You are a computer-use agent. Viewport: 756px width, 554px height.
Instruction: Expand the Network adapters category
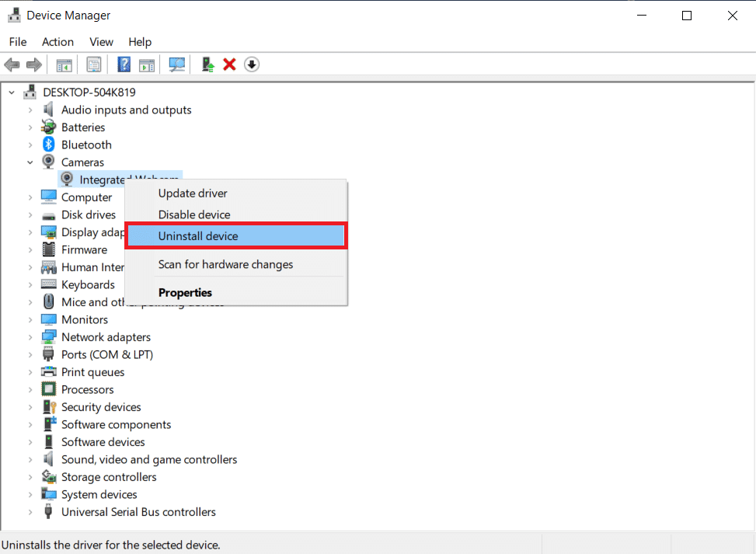(31, 336)
